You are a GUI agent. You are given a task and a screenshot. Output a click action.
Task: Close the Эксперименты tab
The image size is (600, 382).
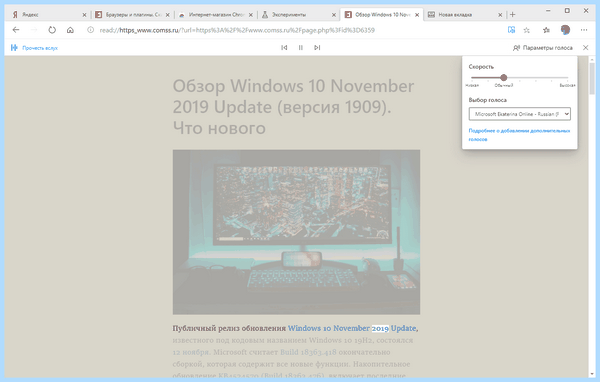pos(334,15)
